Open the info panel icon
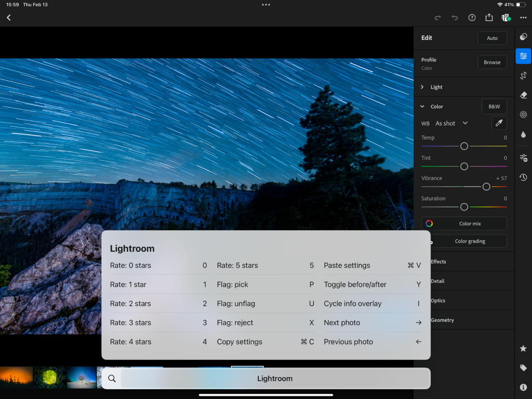This screenshot has width=532, height=399. (x=524, y=387)
